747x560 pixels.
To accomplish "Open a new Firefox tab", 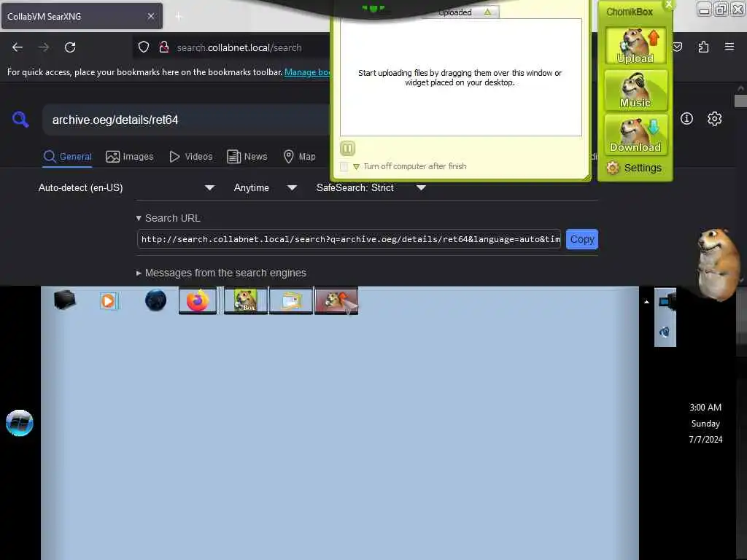I will tap(179, 17).
